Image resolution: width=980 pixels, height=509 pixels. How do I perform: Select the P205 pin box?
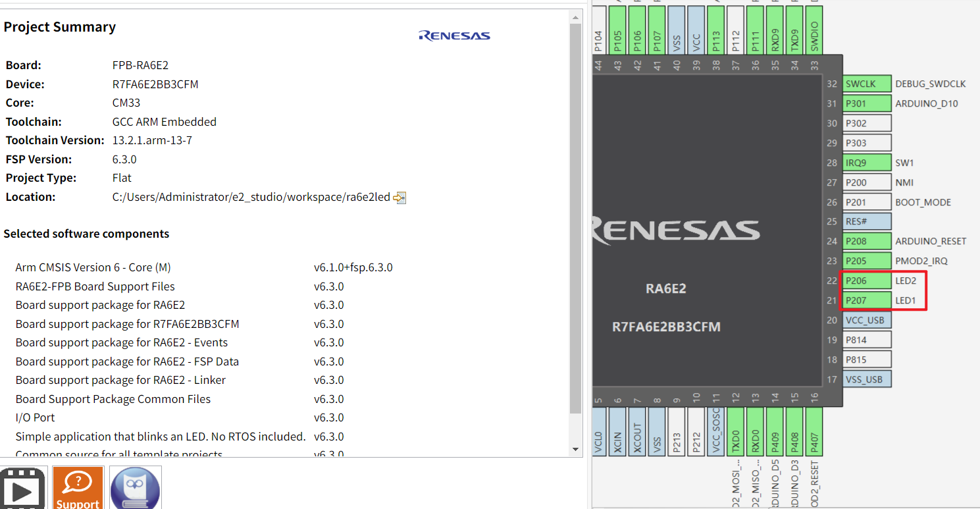[867, 261]
